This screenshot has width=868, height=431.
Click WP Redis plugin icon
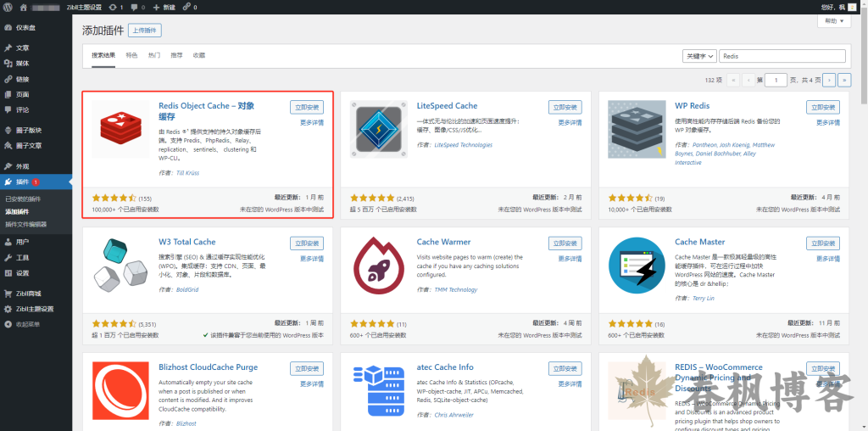[637, 129]
